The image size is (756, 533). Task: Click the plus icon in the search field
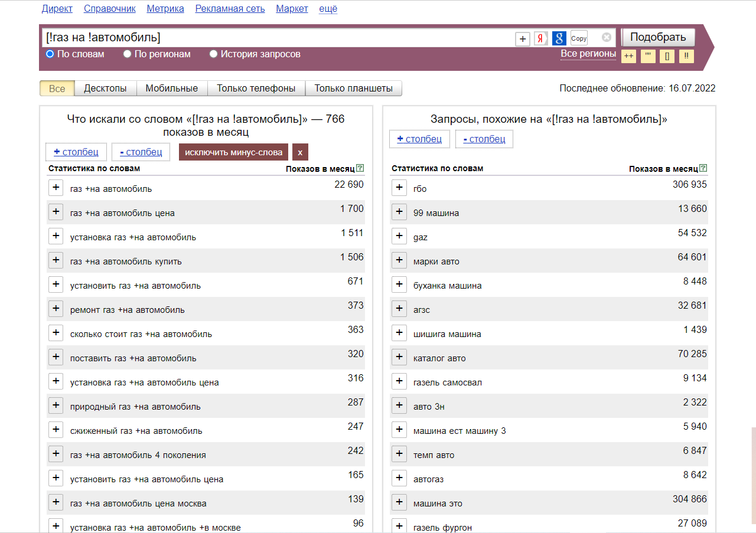pyautogui.click(x=523, y=38)
